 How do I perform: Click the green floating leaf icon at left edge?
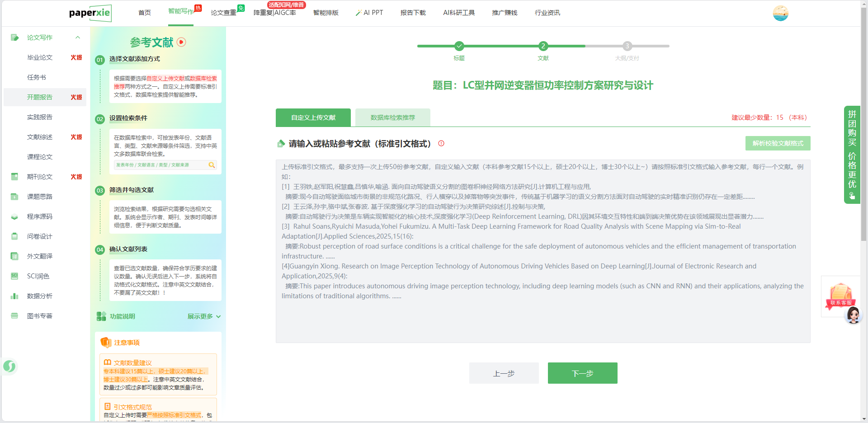click(9, 366)
